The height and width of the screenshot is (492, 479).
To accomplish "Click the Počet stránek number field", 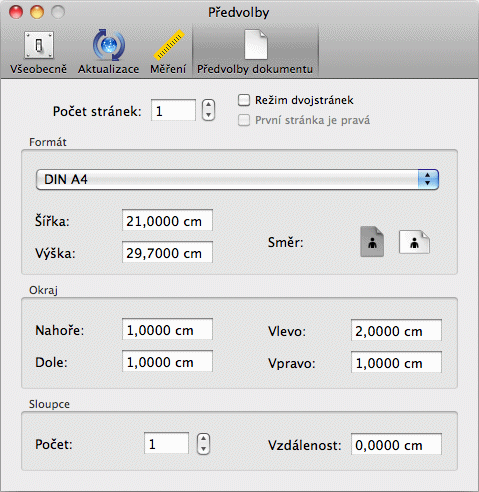I will point(173,110).
